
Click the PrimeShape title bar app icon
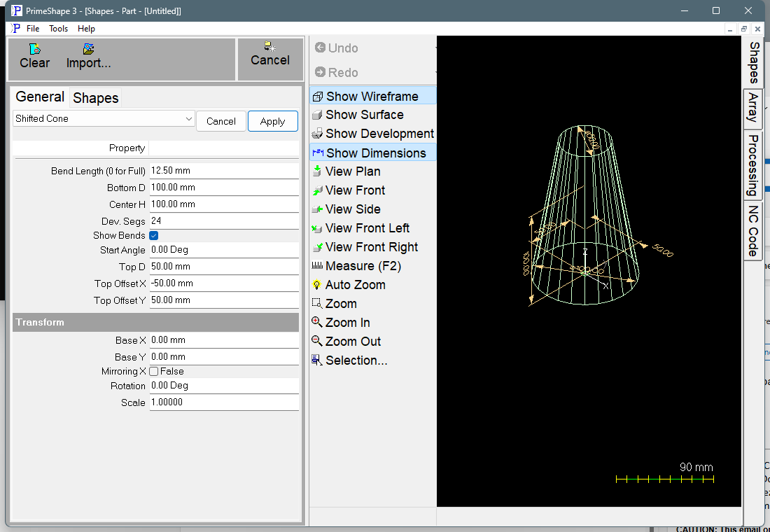point(16,10)
